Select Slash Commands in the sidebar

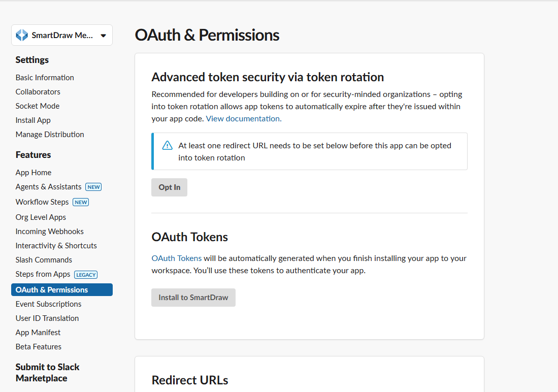[44, 259]
